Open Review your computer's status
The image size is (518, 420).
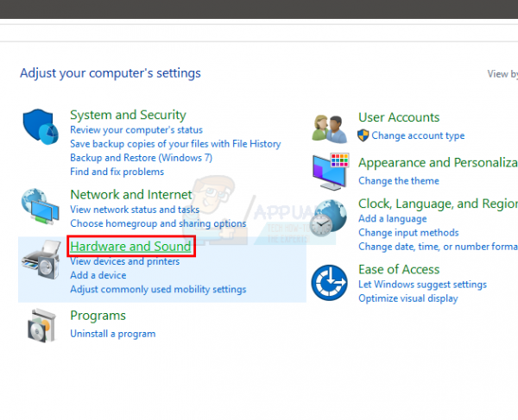[x=136, y=130]
